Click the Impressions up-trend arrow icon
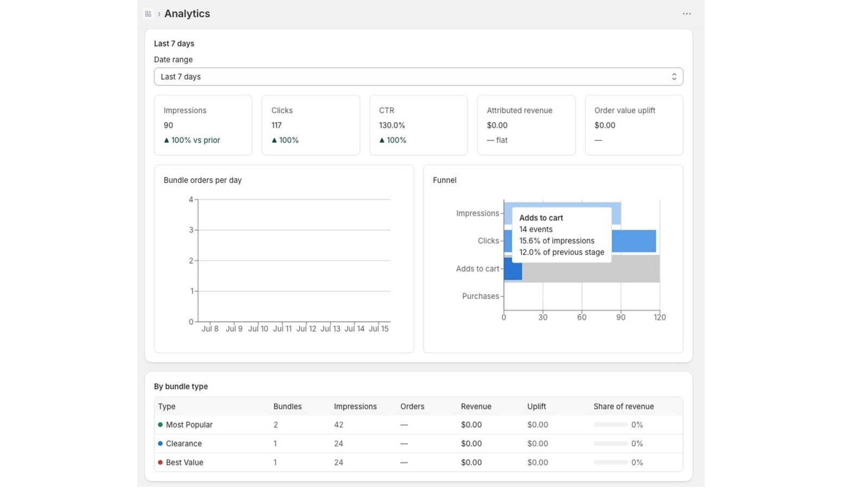868x488 pixels. [x=167, y=140]
